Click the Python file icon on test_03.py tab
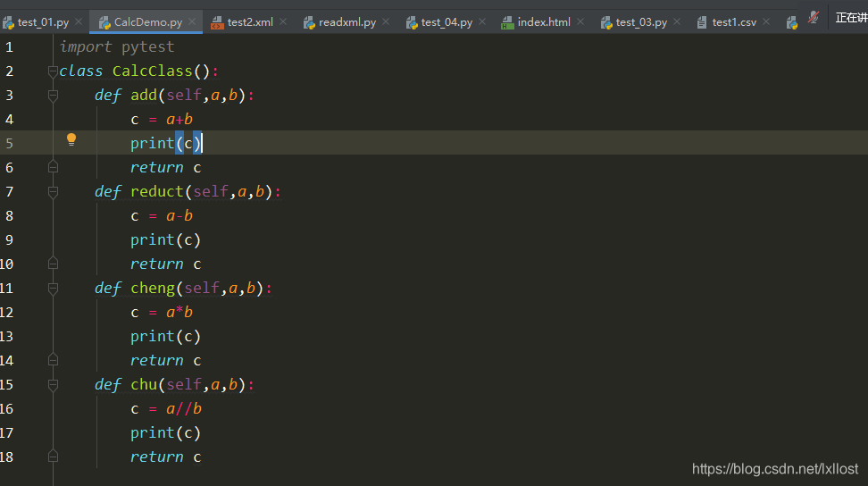 [x=606, y=22]
